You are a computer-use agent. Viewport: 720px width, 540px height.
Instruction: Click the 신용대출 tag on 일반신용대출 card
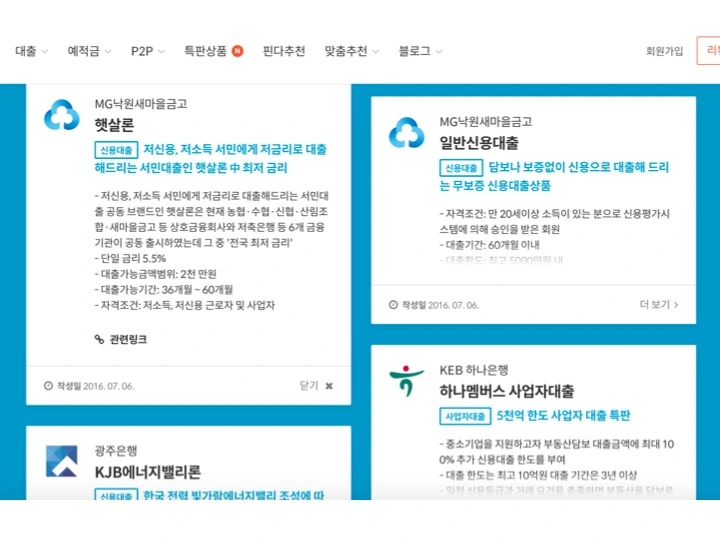(461, 168)
